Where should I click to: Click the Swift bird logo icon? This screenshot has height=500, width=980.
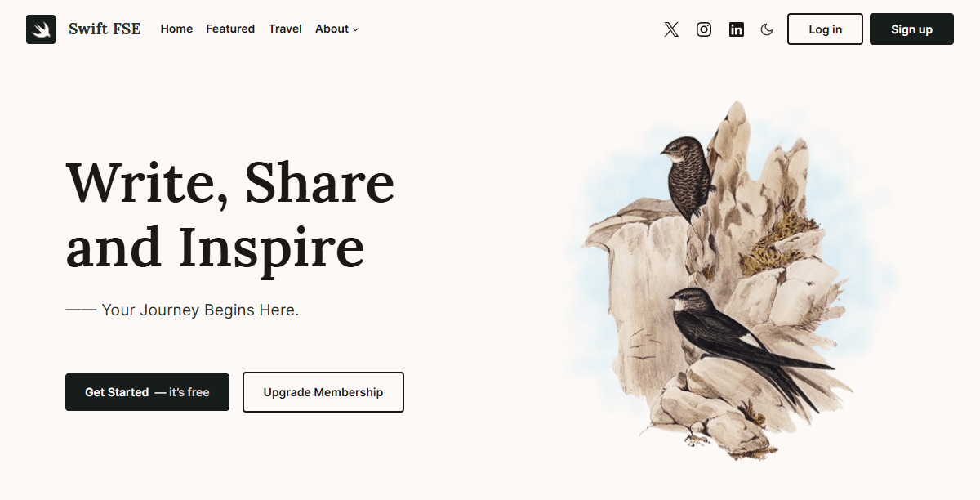point(41,29)
